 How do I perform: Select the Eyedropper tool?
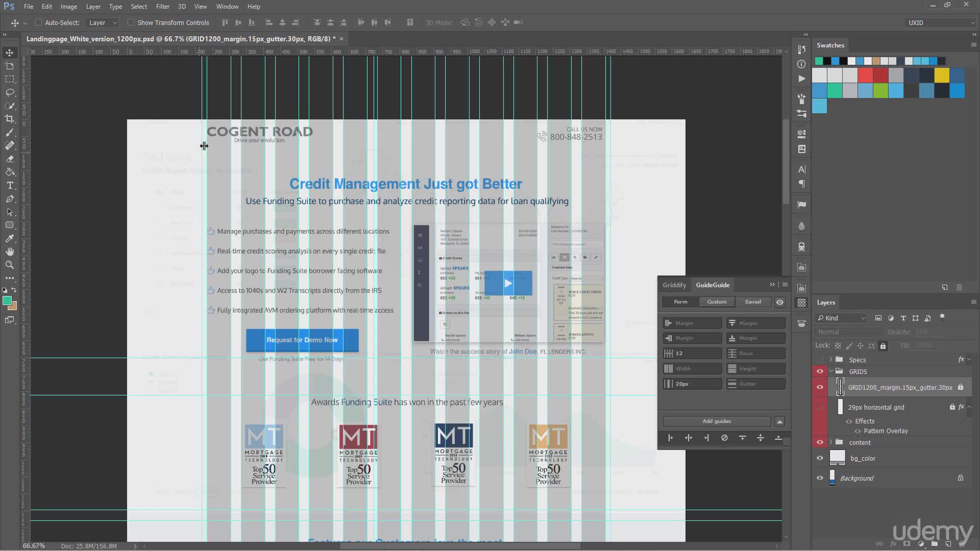[10, 238]
